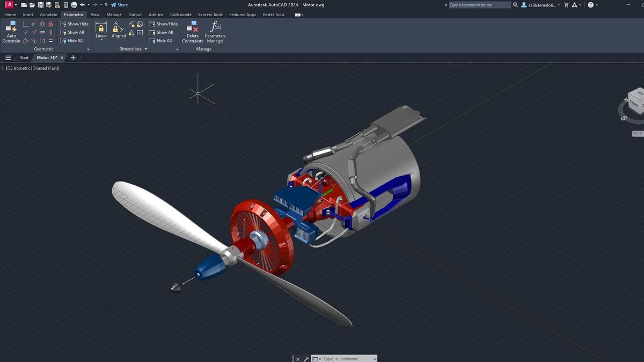This screenshot has width=644, height=362.
Task: Click the SE Isometric view control label
Action: 19,68
